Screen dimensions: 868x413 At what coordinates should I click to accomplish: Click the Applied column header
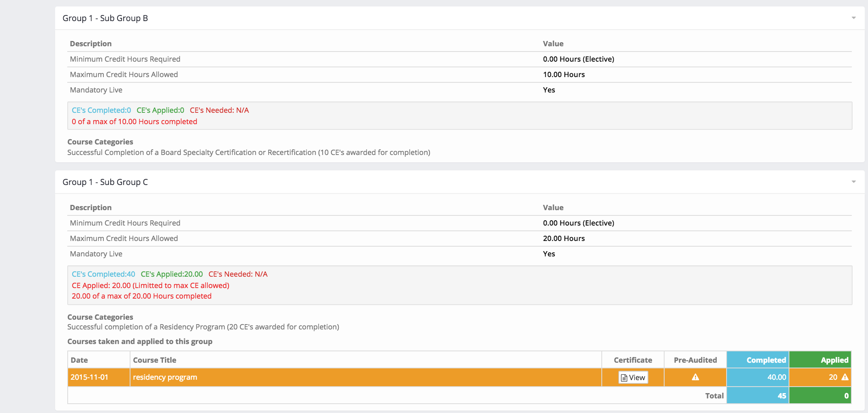[820, 360]
